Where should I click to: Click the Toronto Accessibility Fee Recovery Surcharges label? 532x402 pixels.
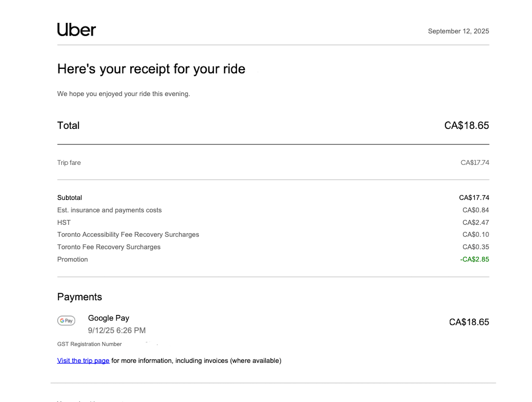click(128, 234)
